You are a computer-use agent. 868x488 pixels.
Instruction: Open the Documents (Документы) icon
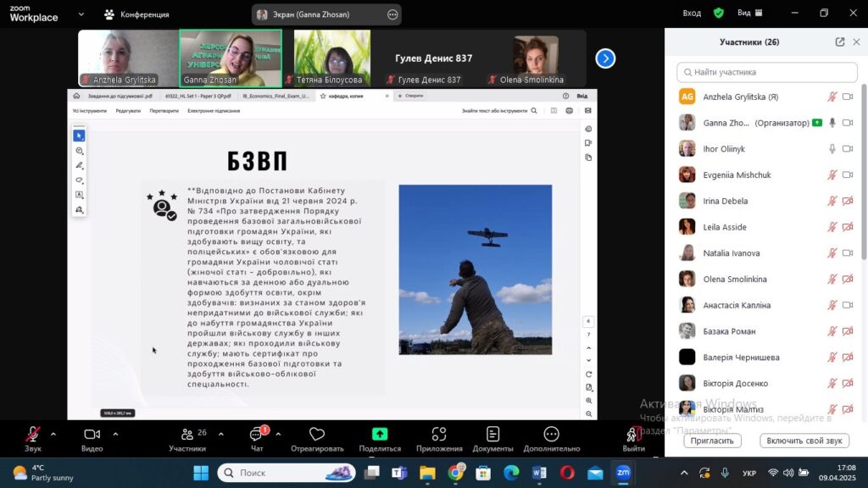[492, 436]
